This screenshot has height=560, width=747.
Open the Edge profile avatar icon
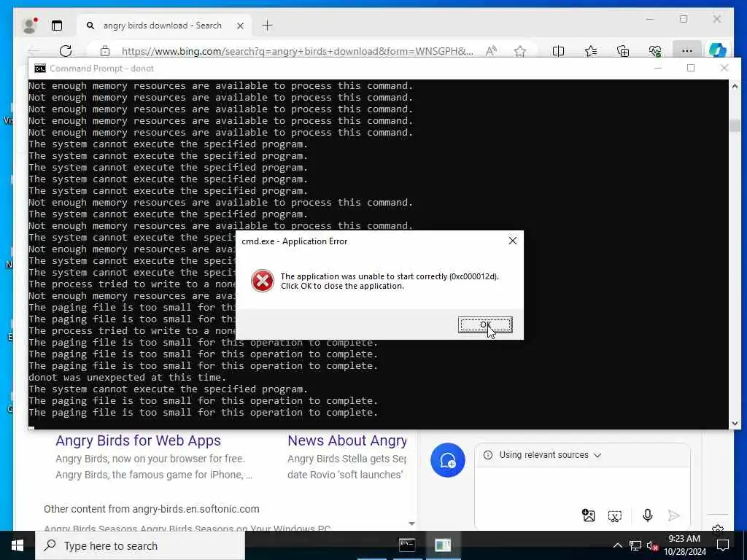(x=30, y=26)
